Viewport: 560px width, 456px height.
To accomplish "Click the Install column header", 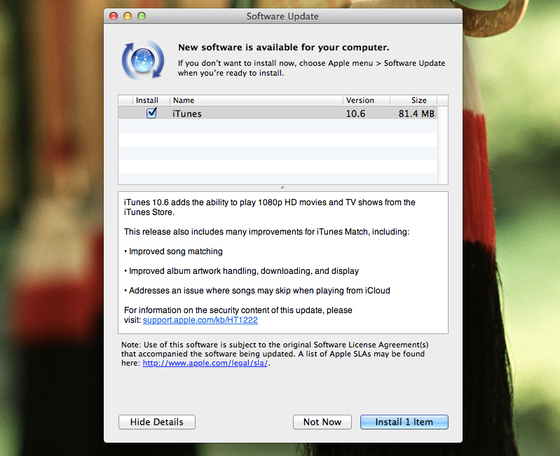I will (147, 100).
